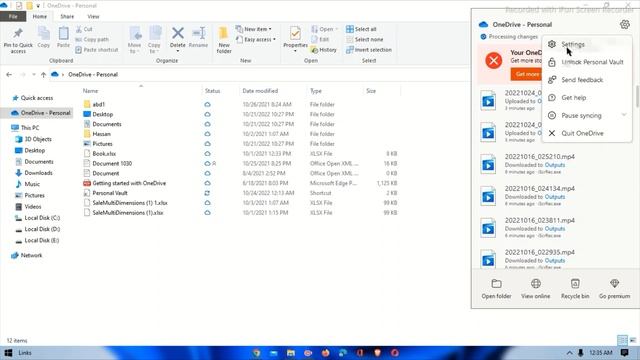This screenshot has width=640, height=360.
Task: Select Music in navigation pane
Action: (28, 184)
